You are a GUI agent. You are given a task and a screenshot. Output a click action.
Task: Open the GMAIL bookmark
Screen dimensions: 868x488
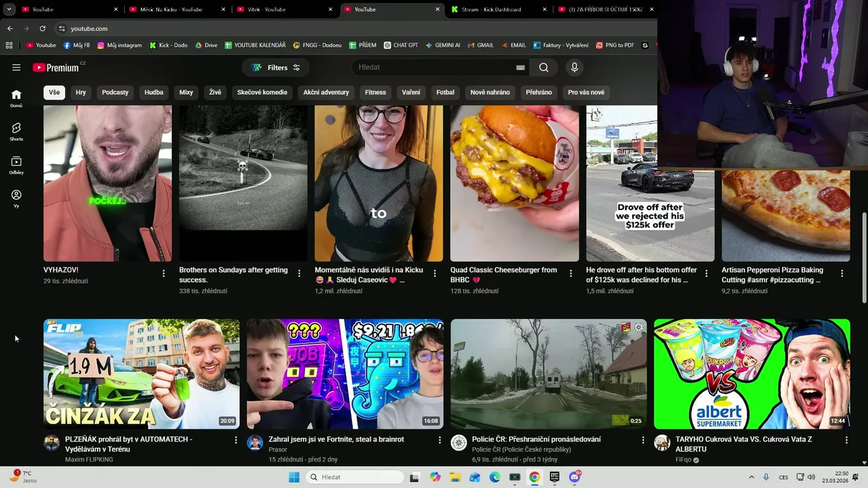tap(480, 45)
